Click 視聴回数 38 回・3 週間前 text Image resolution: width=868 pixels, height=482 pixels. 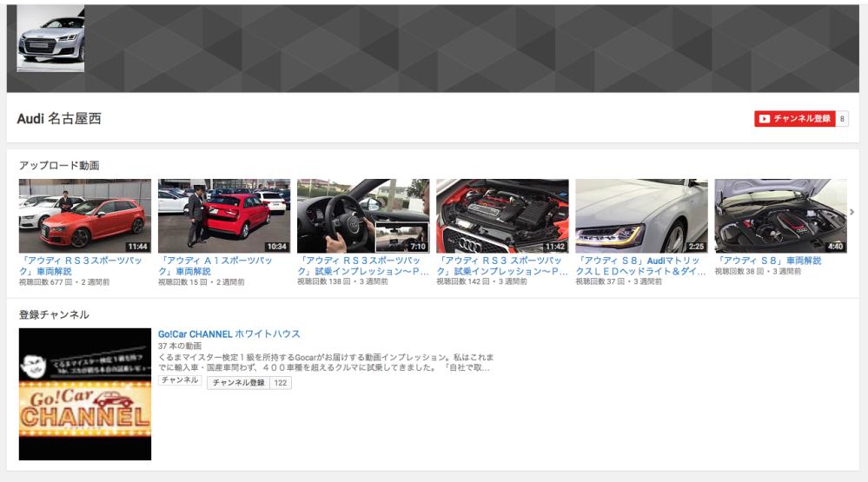pyautogui.click(x=758, y=271)
